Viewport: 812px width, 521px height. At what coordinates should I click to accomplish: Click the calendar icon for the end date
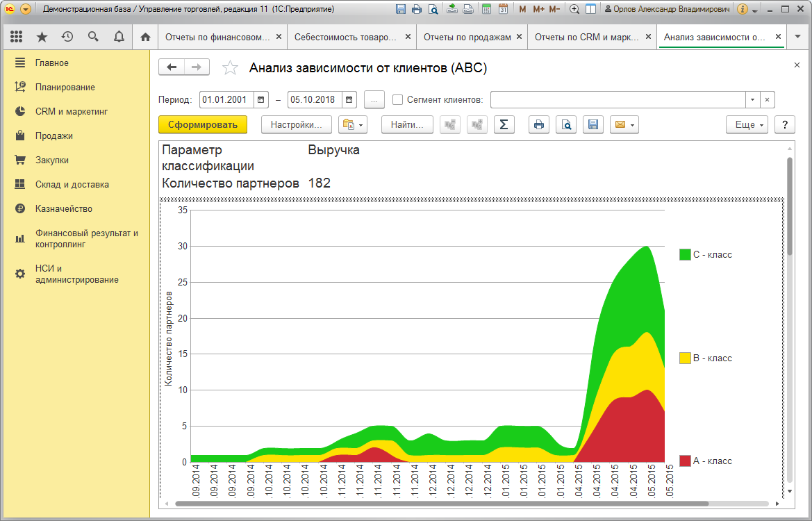349,99
